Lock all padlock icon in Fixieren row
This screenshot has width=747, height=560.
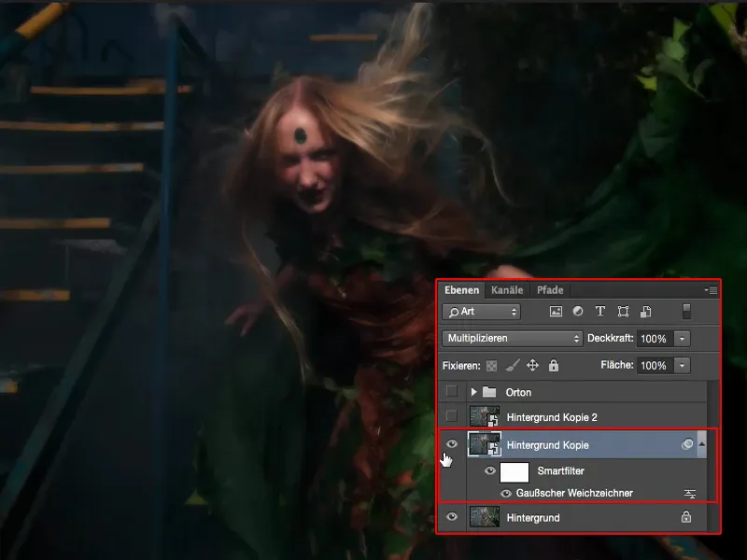point(553,365)
